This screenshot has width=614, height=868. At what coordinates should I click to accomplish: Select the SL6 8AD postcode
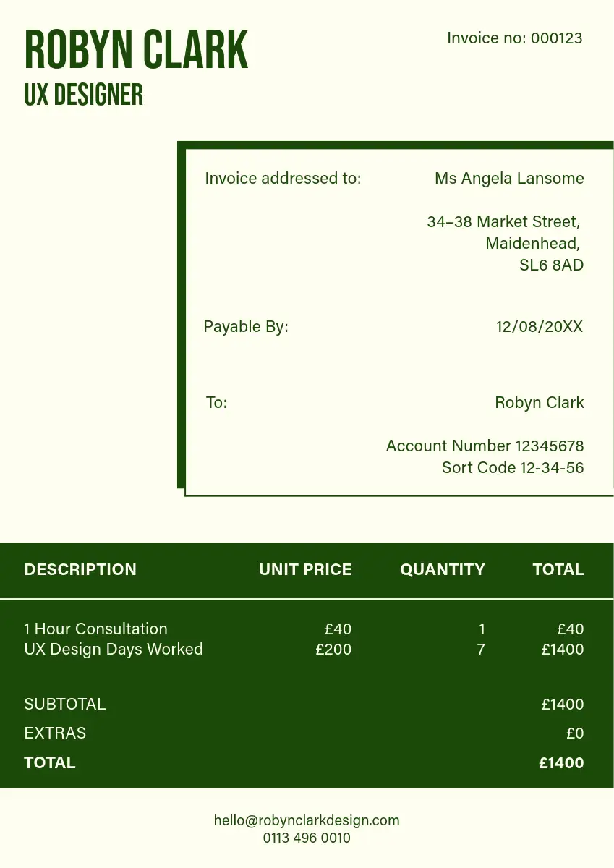tap(551, 265)
